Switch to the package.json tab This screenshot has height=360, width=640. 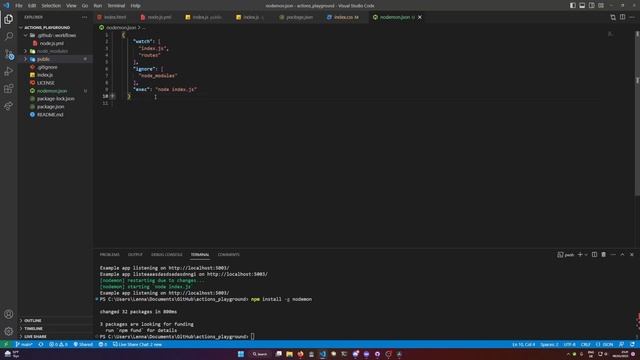click(x=296, y=17)
